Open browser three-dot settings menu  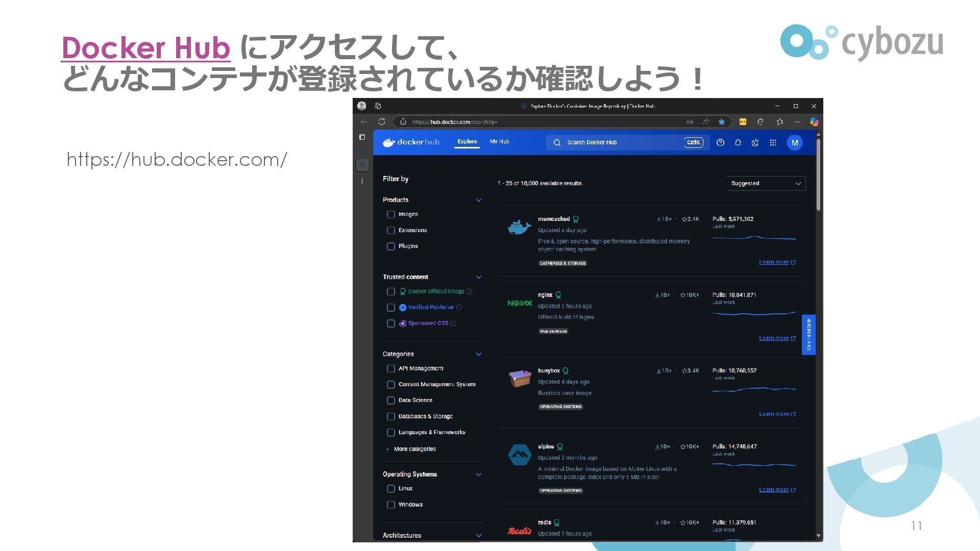pos(797,122)
